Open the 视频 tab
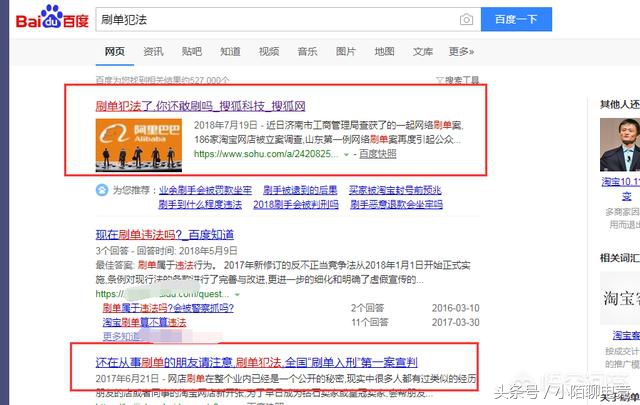Image resolution: width=640 pixels, height=405 pixels. [269, 51]
